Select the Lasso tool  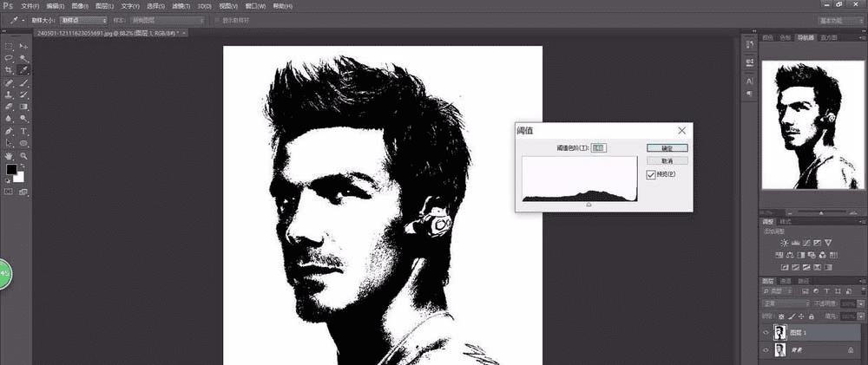coord(9,58)
